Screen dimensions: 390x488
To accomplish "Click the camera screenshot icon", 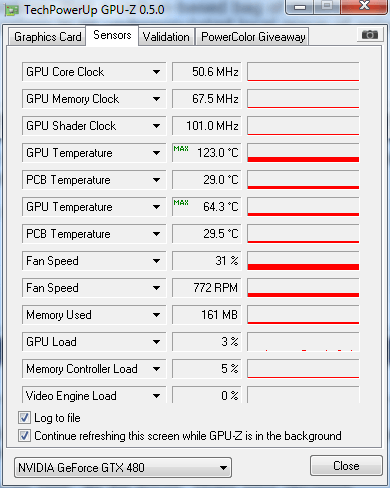I will click(369, 34).
